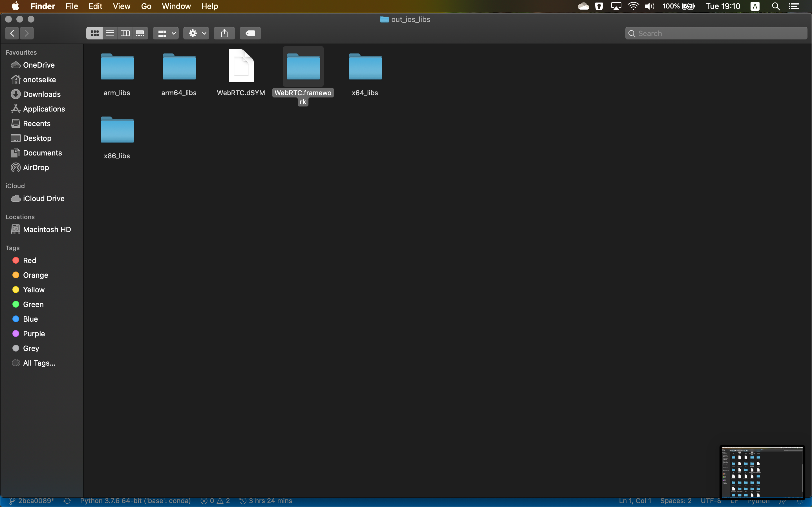Open the Share menu icon

pyautogui.click(x=224, y=33)
